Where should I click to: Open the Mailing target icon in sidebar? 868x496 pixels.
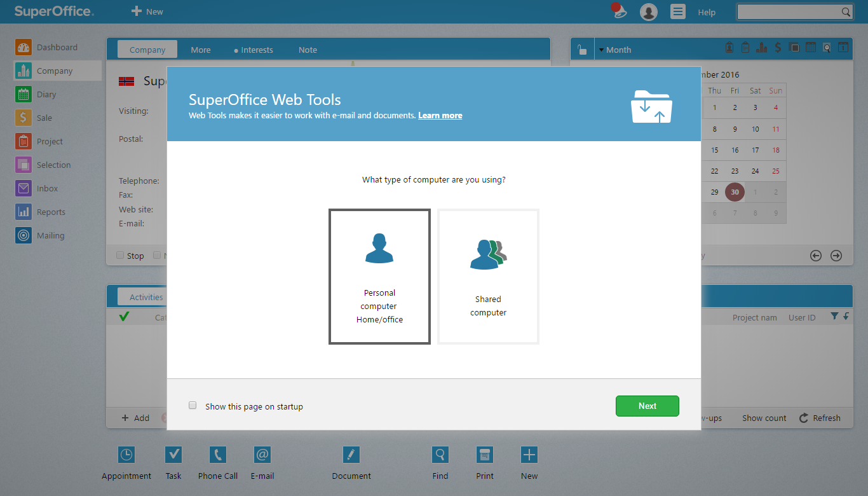[24, 235]
